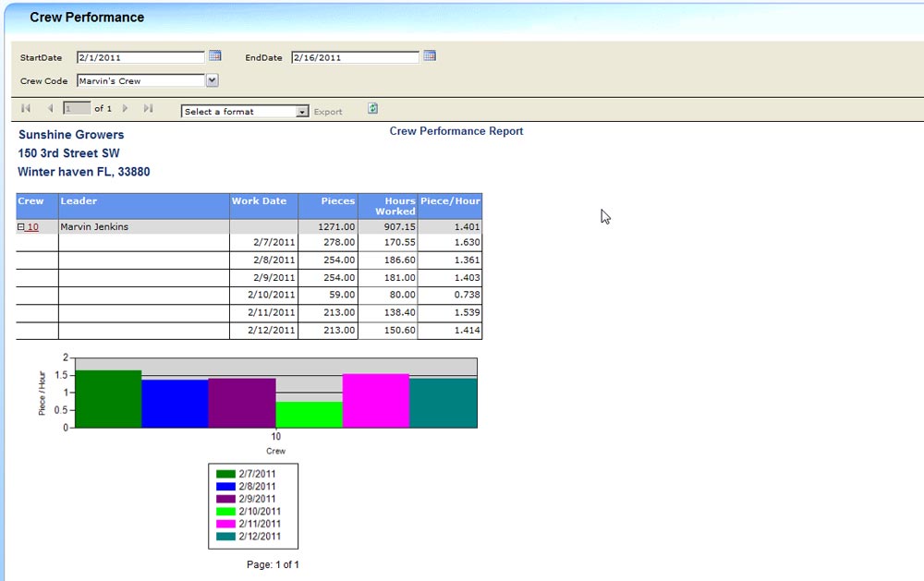Viewport: 924px width, 581px height.
Task: Go to last report page
Action: (148, 108)
